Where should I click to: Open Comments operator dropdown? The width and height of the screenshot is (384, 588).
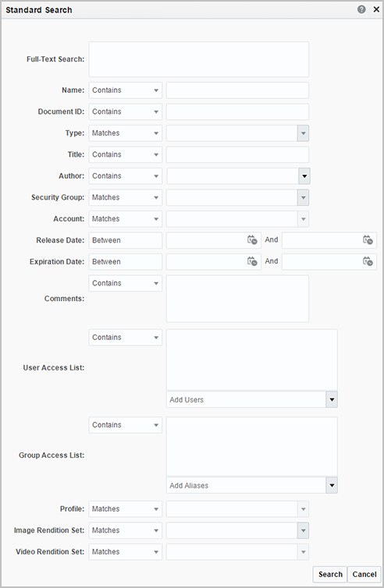126,283
